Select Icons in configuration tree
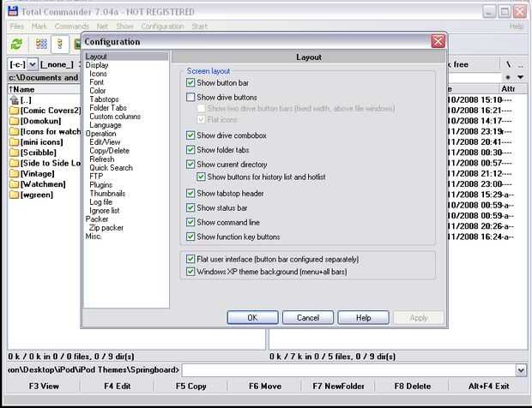 coord(98,74)
